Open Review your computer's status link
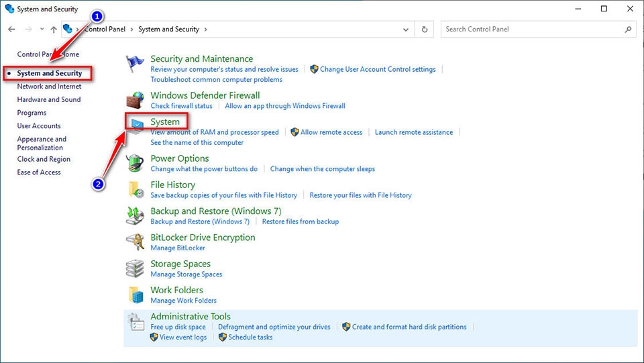 click(x=224, y=69)
